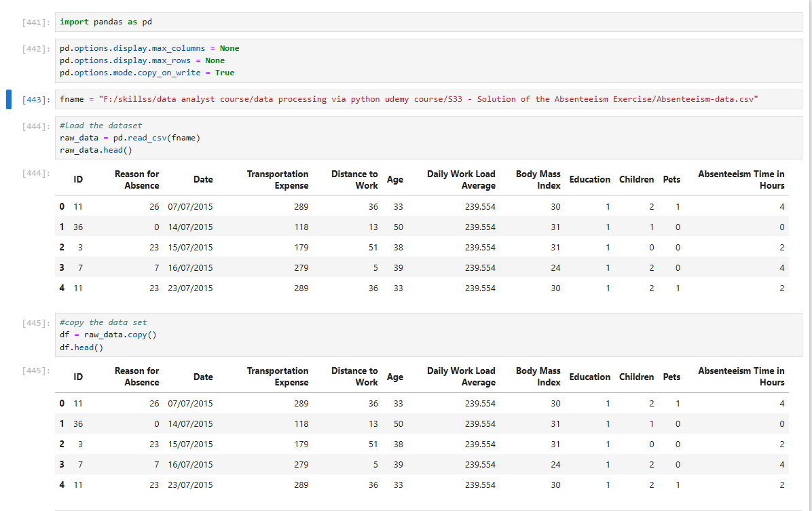Select the read_csv code cell 444
Viewport: 812px width, 511px height.
point(428,138)
